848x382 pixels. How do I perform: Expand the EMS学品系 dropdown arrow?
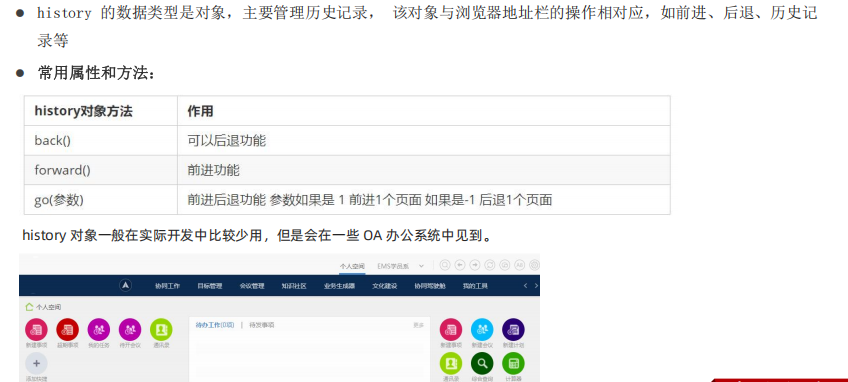tap(422, 266)
